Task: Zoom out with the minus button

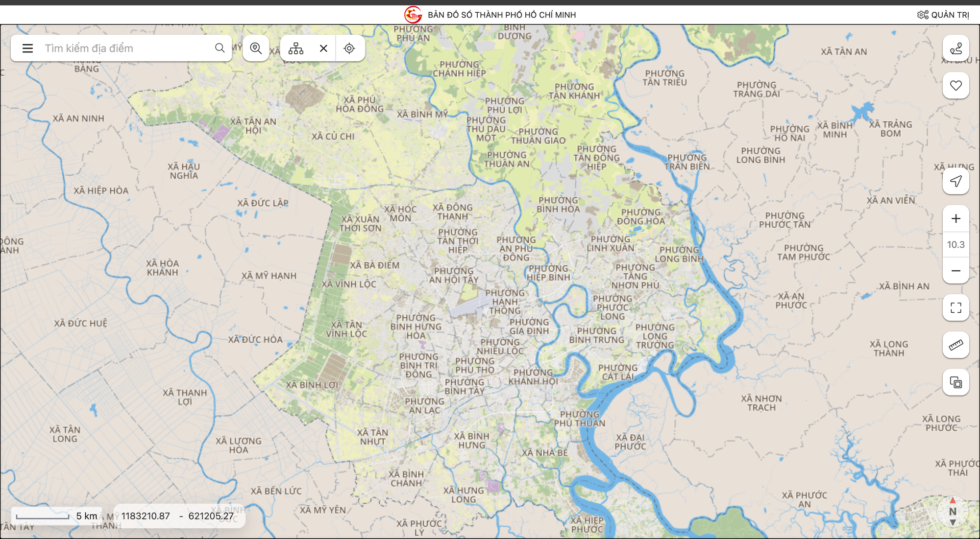Action: click(955, 271)
